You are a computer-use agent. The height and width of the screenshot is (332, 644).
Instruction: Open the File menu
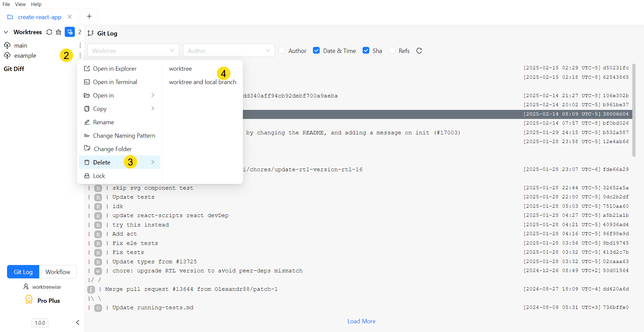[x=6, y=4]
